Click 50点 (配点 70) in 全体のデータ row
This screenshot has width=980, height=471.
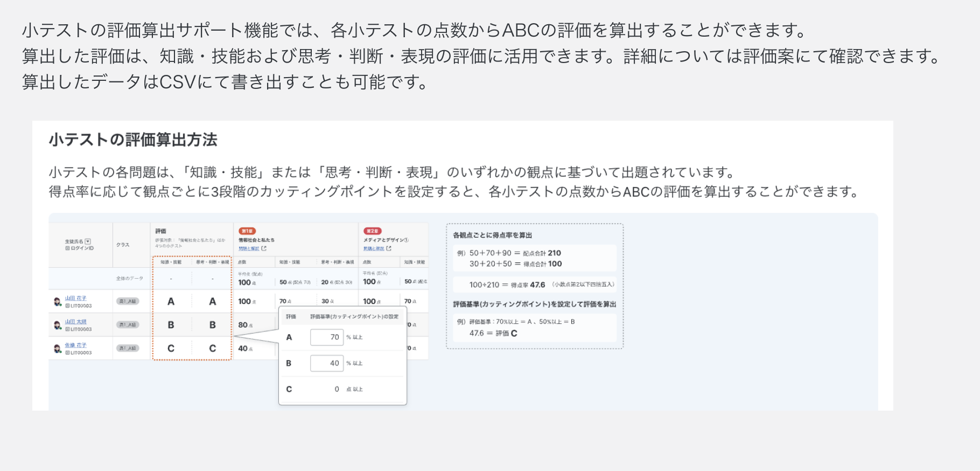(x=295, y=282)
